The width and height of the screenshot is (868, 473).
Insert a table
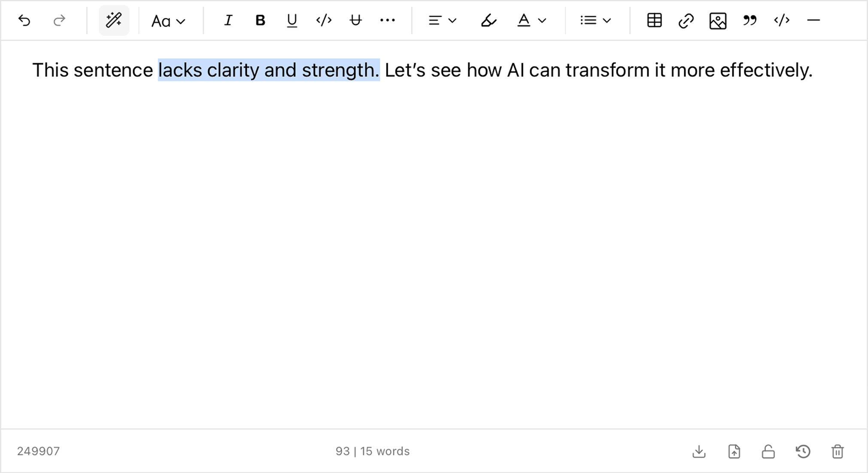[x=653, y=20]
